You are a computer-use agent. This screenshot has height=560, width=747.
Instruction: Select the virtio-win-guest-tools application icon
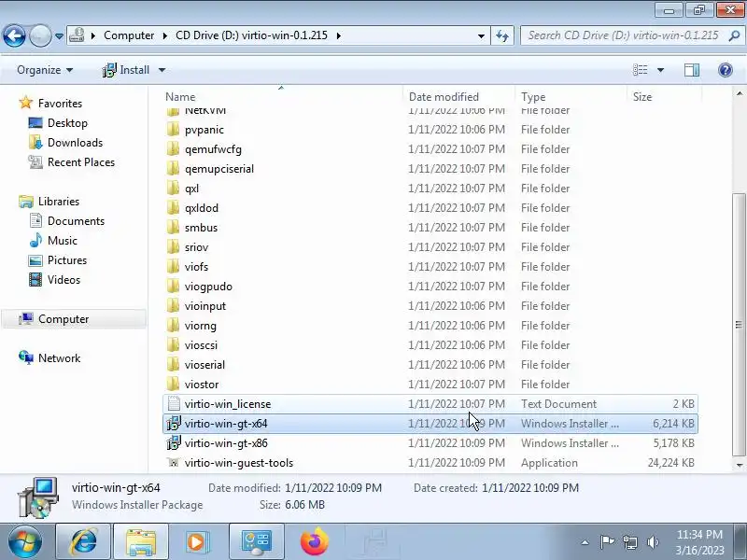174,462
